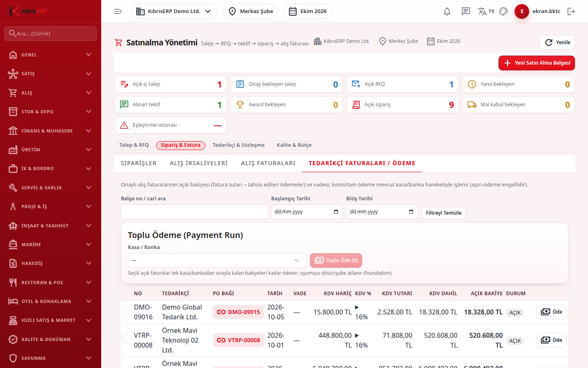Expand Hakediş sidebar section
The image size is (588, 368).
coord(51,263)
